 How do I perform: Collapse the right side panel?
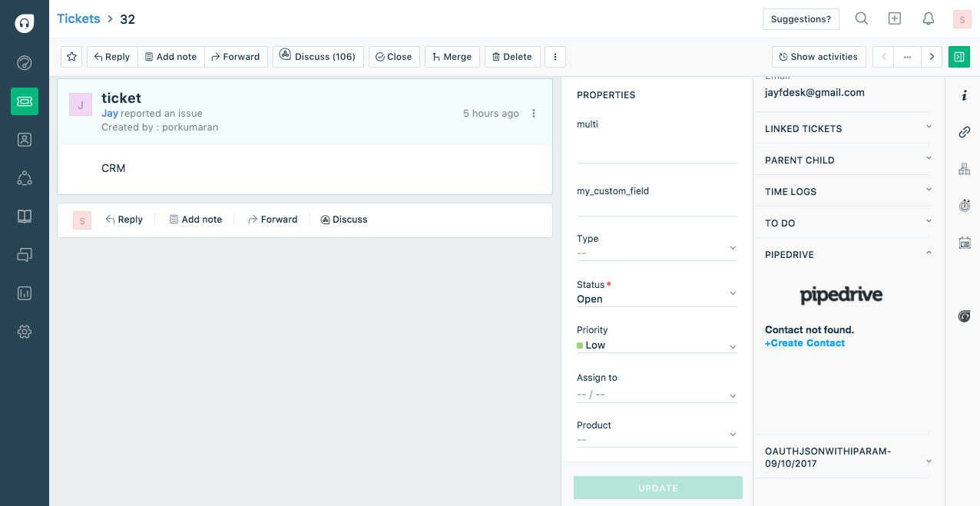click(959, 57)
